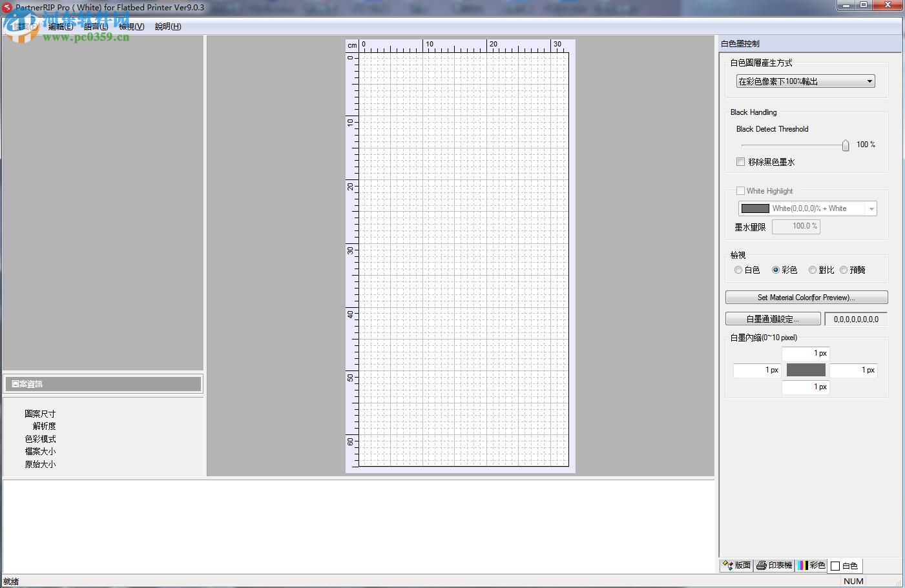
Task: Click the 墨水量限 100.0 % field
Action: point(796,227)
